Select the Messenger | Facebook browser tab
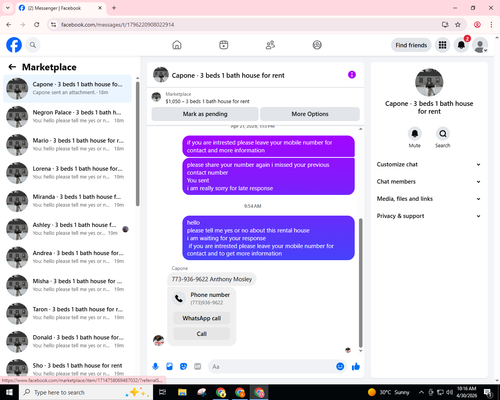Screen dimensions: 500x400 click(60, 8)
